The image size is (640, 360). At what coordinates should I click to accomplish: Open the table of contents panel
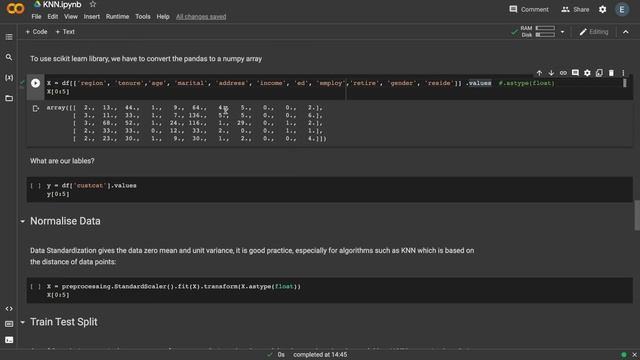(9, 37)
